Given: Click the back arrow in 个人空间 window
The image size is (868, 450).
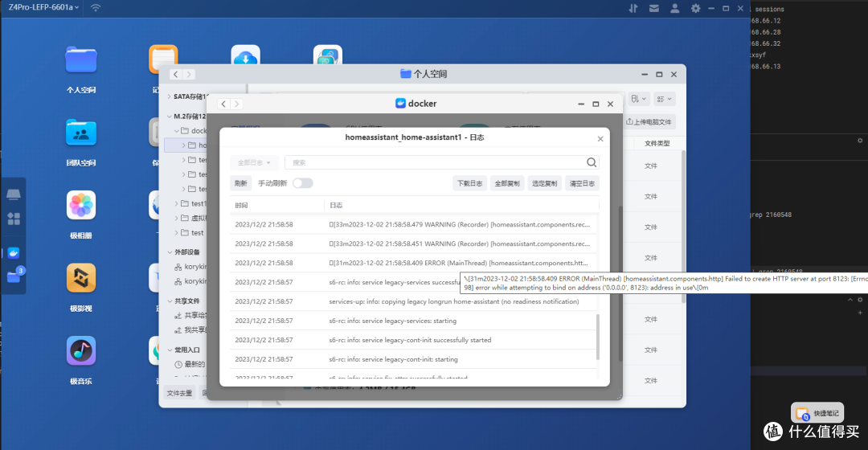Looking at the screenshot, I should pos(175,74).
